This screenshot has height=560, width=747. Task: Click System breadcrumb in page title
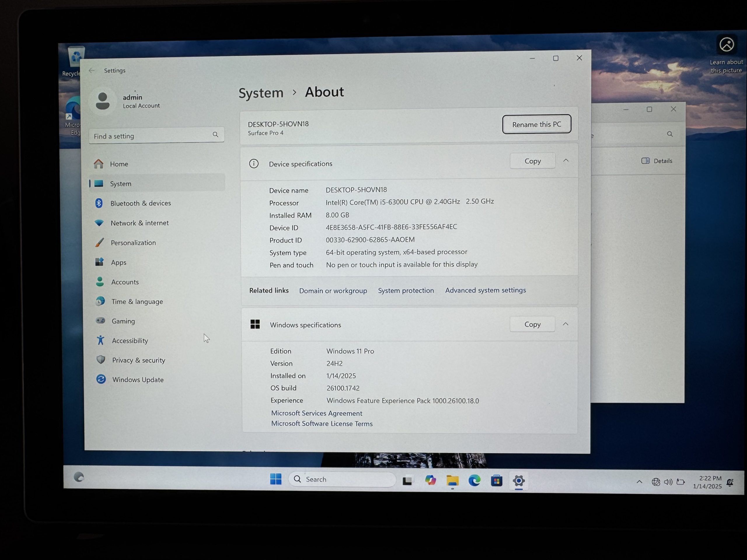(261, 92)
